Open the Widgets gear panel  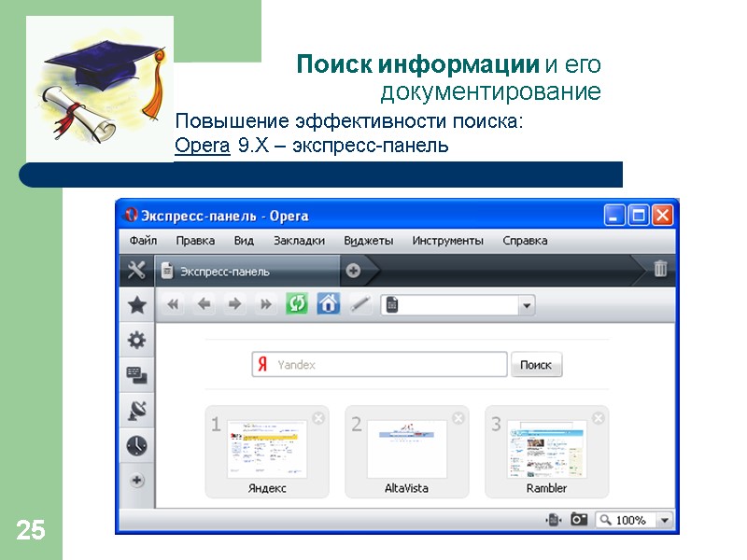tap(136, 340)
